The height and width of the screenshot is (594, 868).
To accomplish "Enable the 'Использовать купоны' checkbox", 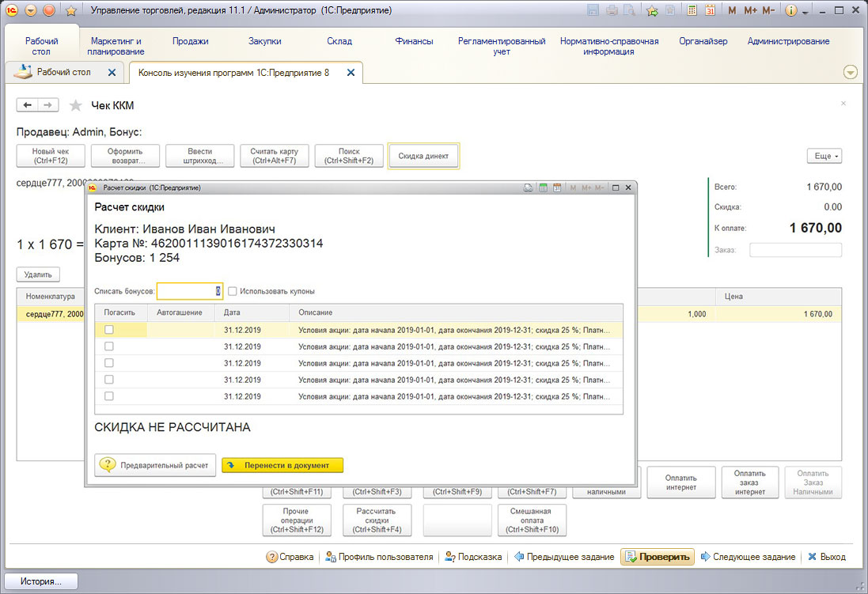I will (x=232, y=291).
